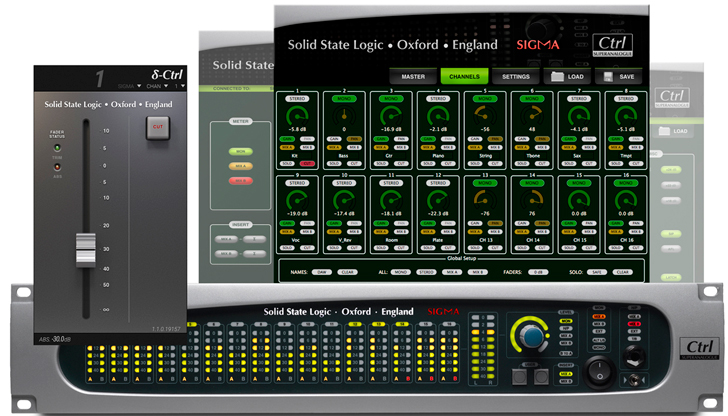Click the DAW names button in Global Setup
Image resolution: width=728 pixels, height=416 pixels.
[x=321, y=272]
